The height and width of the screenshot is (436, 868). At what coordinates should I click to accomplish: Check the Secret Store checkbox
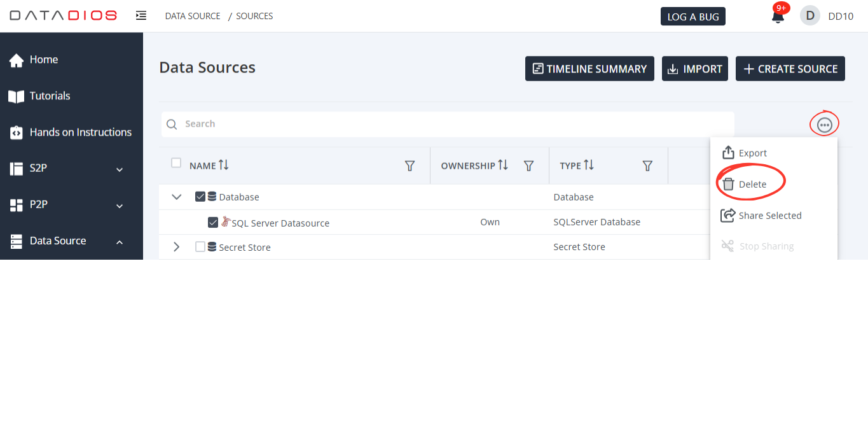200,247
